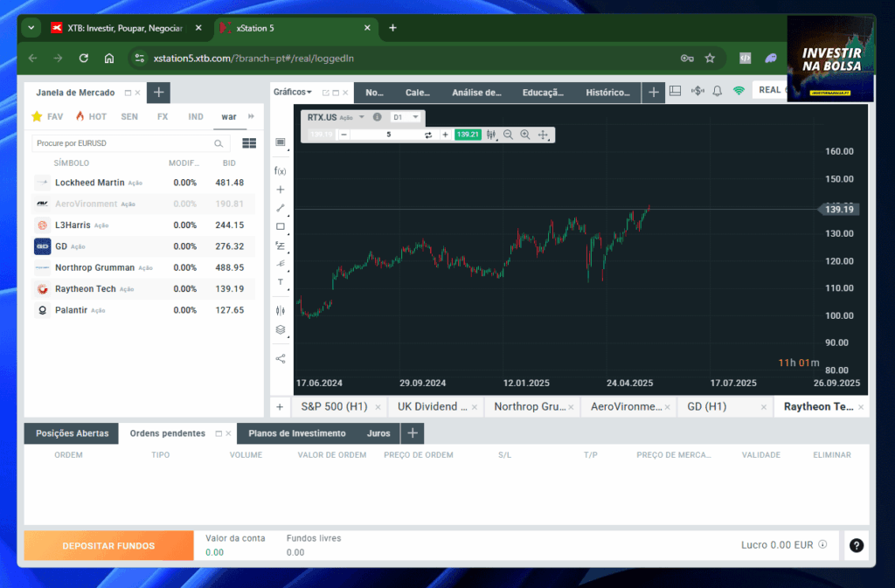
Task: Select the trend line drawing tool
Action: [x=281, y=208]
